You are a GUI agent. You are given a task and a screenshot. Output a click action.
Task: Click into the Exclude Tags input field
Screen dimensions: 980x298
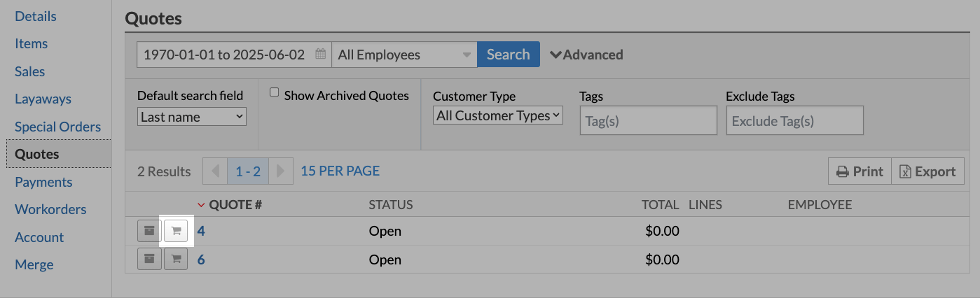coord(794,121)
